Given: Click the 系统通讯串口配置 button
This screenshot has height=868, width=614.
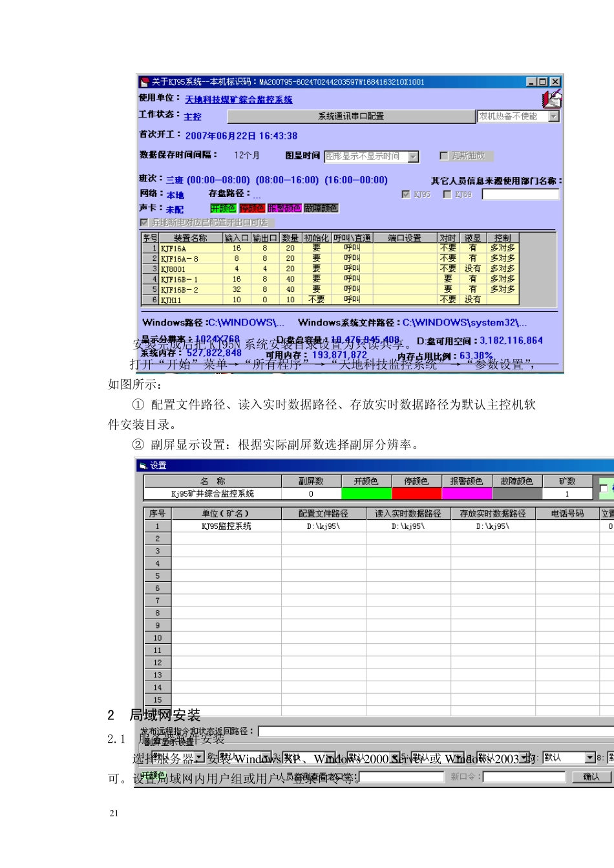Looking at the screenshot, I should point(351,116).
